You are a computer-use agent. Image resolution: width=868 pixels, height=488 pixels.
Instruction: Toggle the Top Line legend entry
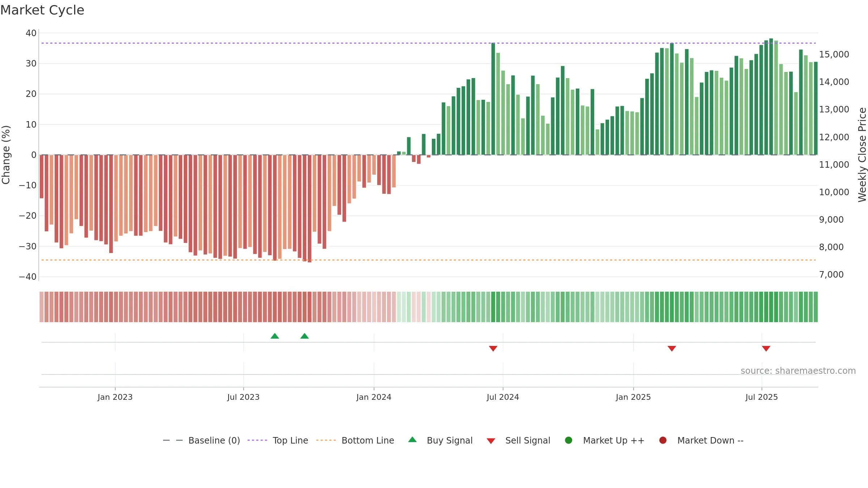click(x=278, y=440)
